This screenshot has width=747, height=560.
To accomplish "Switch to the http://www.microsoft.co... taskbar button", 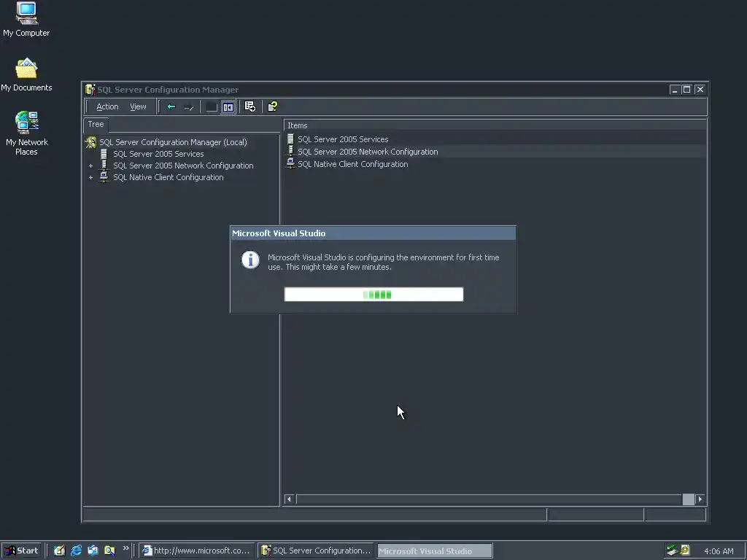I will tap(197, 551).
